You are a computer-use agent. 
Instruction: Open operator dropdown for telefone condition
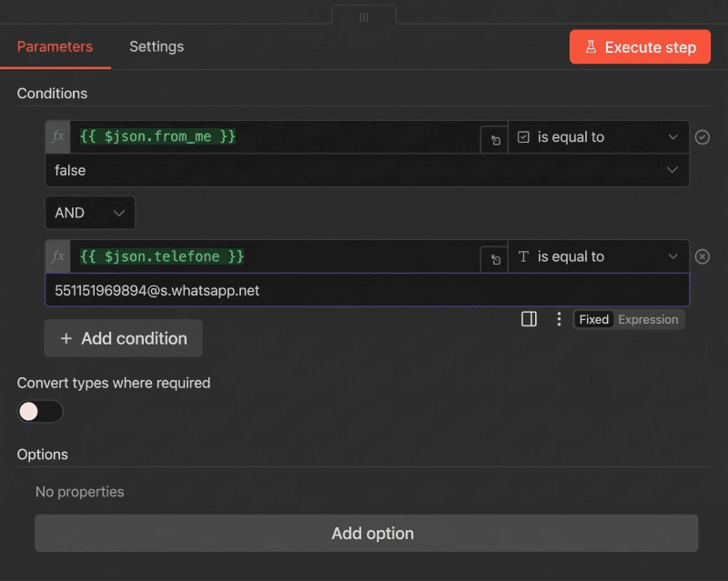pyautogui.click(x=599, y=256)
